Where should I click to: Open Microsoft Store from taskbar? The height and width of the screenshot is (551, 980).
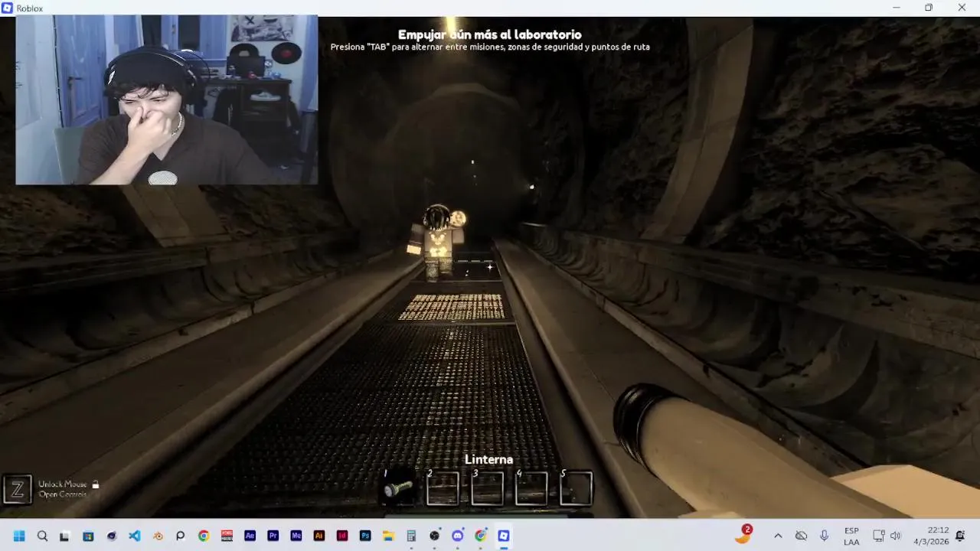click(88, 536)
